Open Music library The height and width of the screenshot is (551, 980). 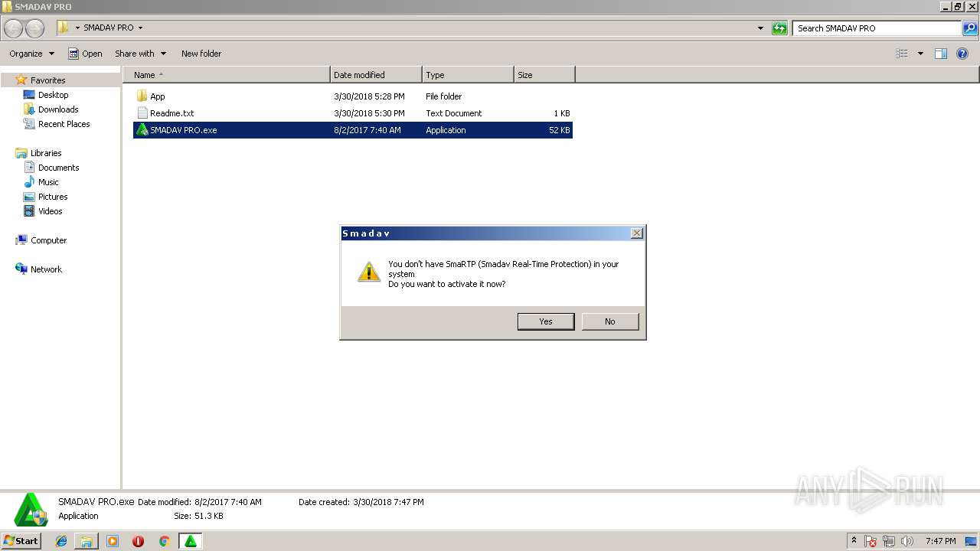point(48,182)
